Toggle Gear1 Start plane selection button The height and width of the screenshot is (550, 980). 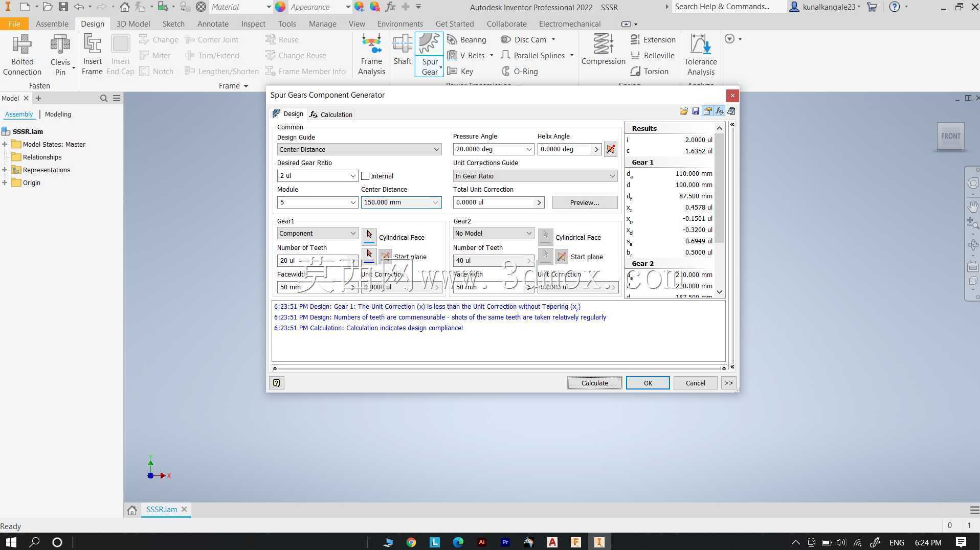coord(369,256)
